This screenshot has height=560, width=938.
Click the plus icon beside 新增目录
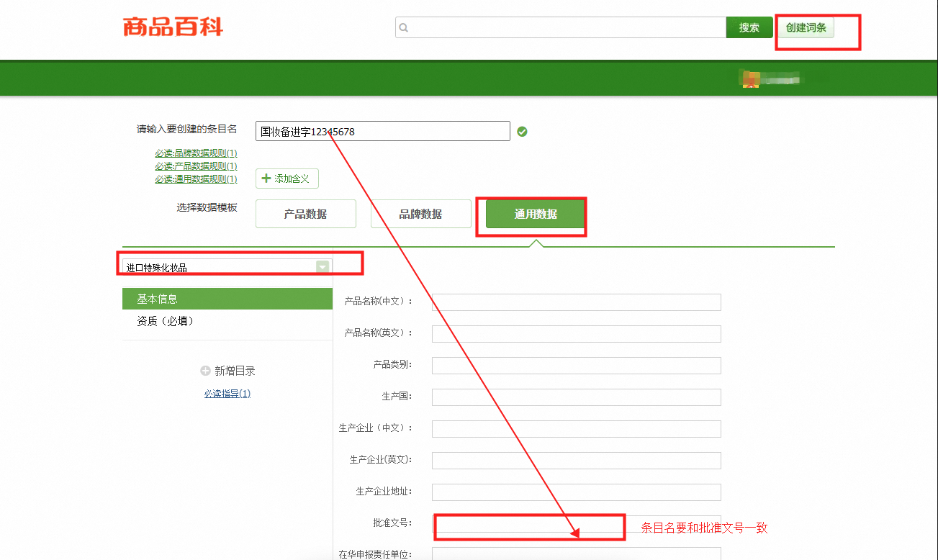pyautogui.click(x=205, y=371)
